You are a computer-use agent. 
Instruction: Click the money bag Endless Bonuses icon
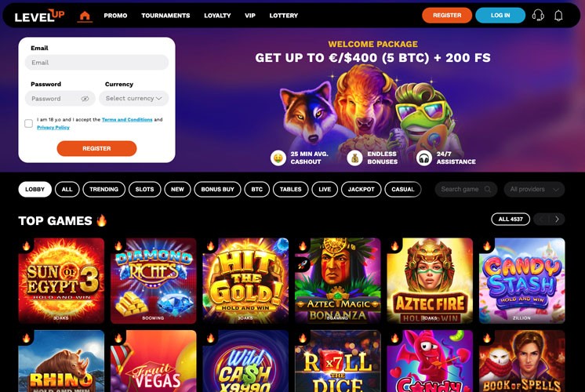354,158
